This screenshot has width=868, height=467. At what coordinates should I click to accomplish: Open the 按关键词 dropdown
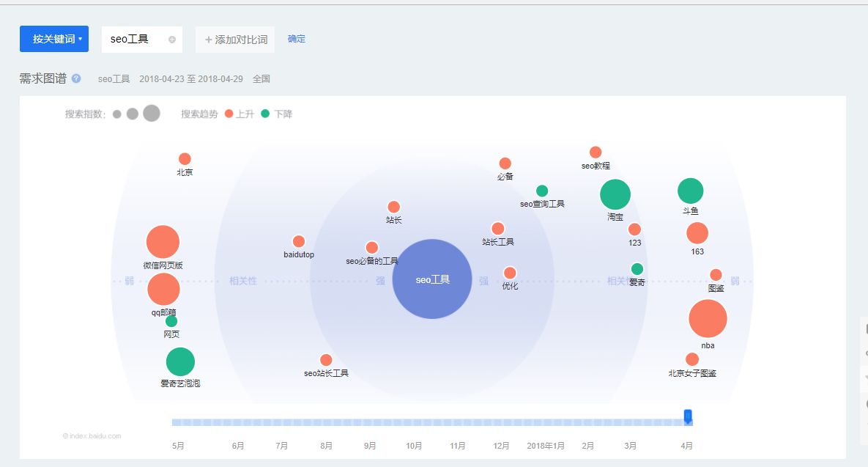tap(54, 39)
